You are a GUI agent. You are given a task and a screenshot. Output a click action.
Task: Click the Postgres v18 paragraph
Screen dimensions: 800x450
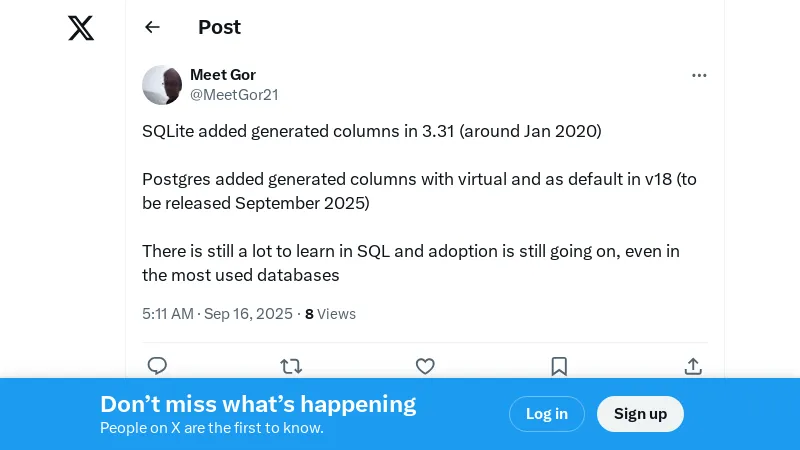pyautogui.click(x=419, y=191)
